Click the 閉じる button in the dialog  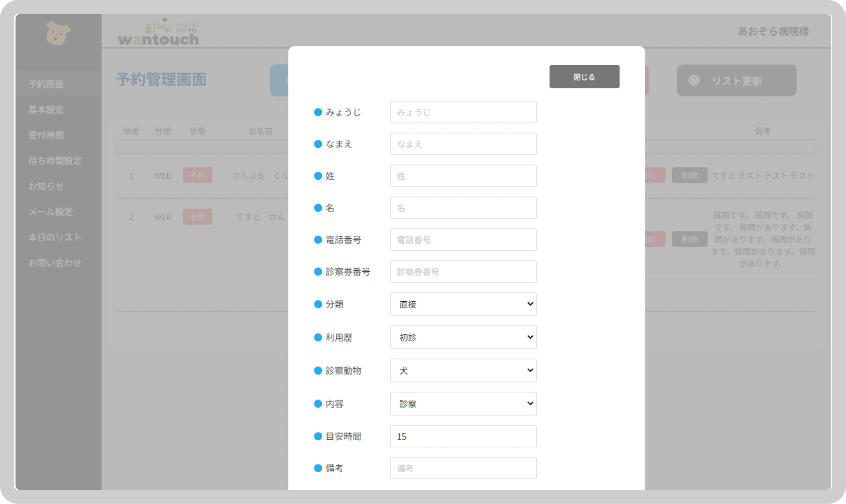[x=584, y=77]
